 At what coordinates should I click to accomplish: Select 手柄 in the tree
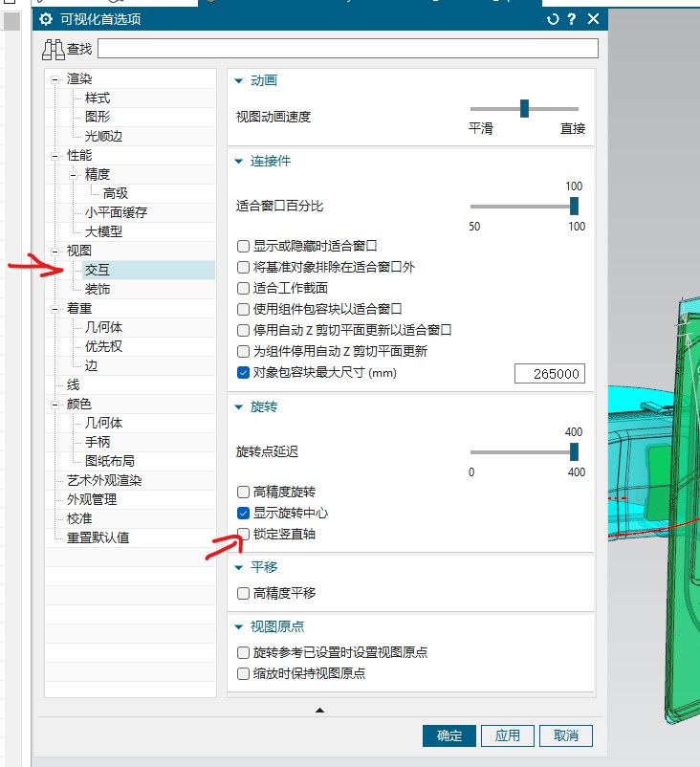point(98,442)
